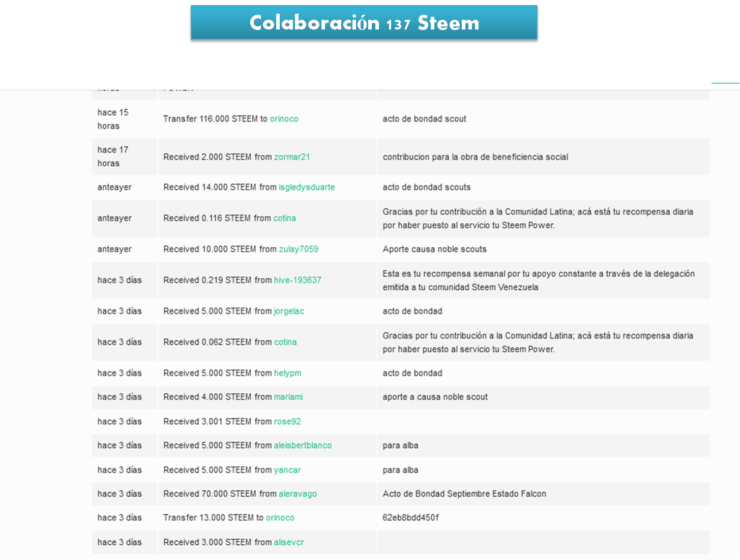740x560 pixels.
Task: Select "acto de bondad" memo in helypm row
Action: [412, 373]
